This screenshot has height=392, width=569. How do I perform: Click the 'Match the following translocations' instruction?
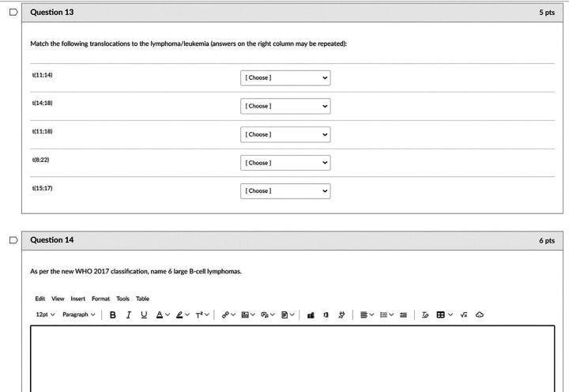(188, 43)
